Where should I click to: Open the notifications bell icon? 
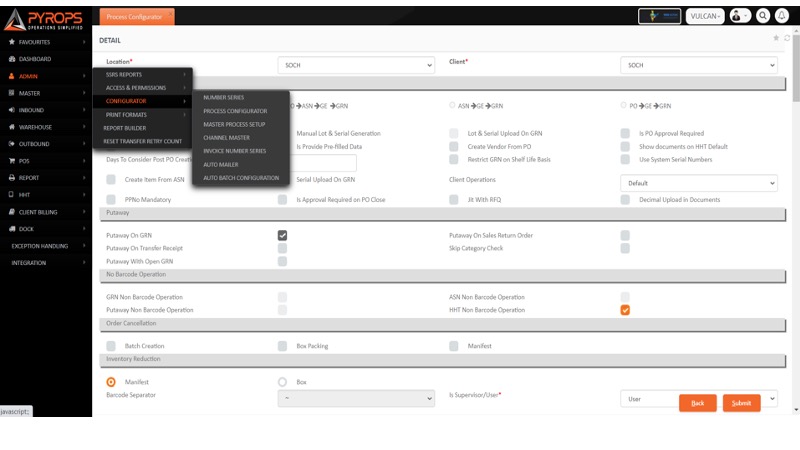tap(782, 16)
